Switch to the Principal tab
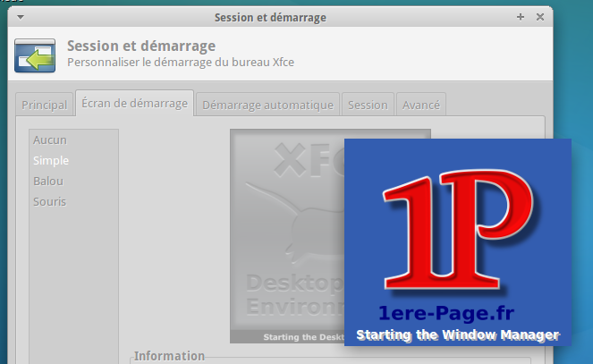The width and height of the screenshot is (593, 364). point(45,105)
